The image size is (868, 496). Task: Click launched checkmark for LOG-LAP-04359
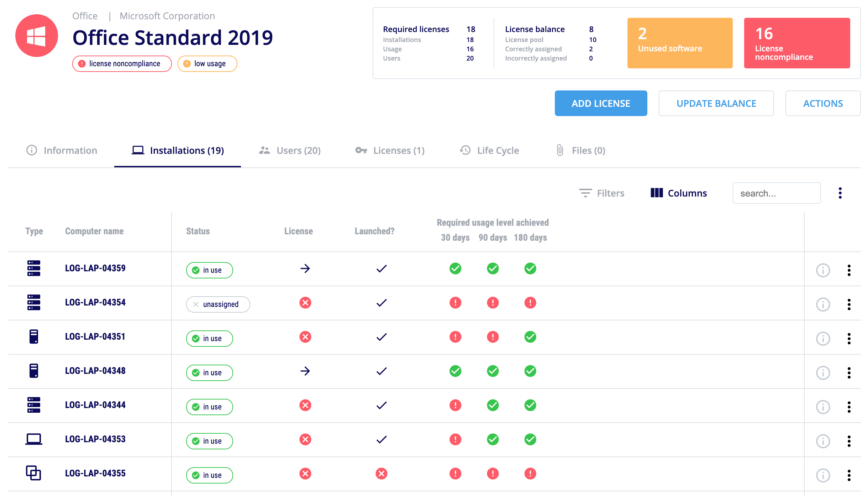[x=382, y=268]
